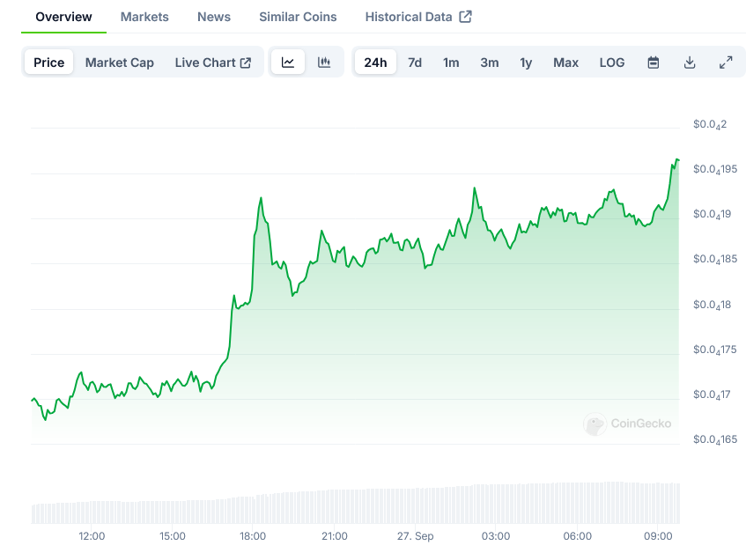Expand chart to fullscreen
746x560 pixels.
point(726,63)
